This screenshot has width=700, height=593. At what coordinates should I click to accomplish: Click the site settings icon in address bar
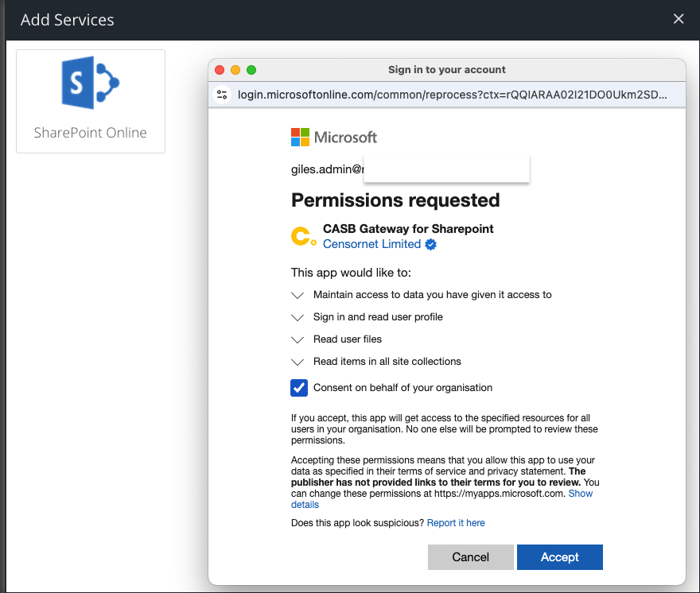[222, 95]
